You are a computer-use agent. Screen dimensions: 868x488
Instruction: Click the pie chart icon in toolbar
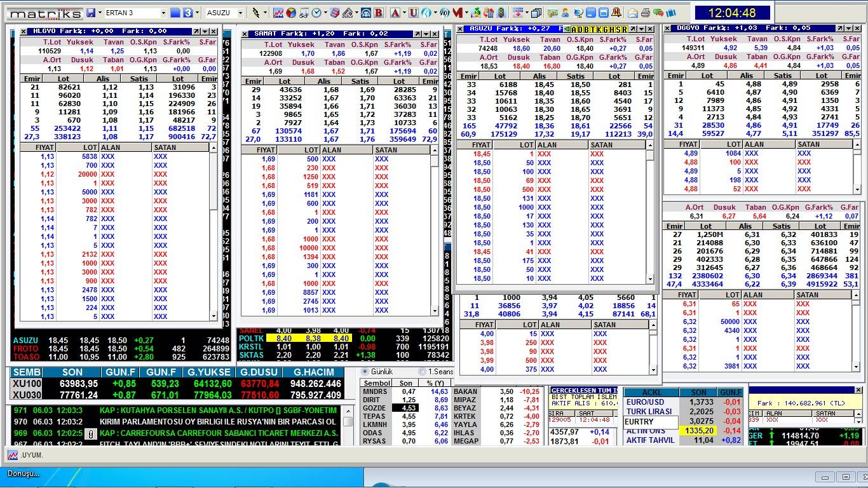(x=291, y=13)
